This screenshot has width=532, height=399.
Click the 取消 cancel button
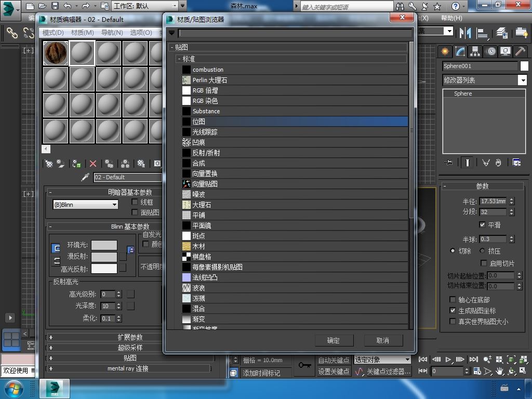tap(383, 340)
